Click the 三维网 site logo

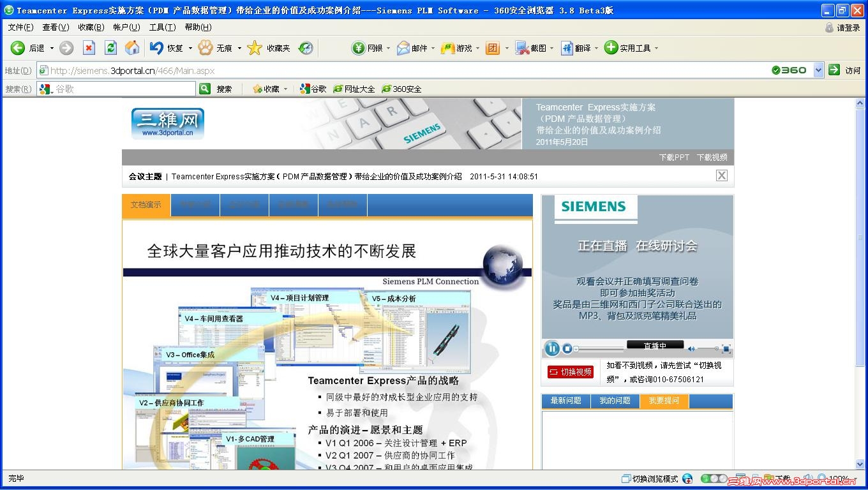[168, 124]
